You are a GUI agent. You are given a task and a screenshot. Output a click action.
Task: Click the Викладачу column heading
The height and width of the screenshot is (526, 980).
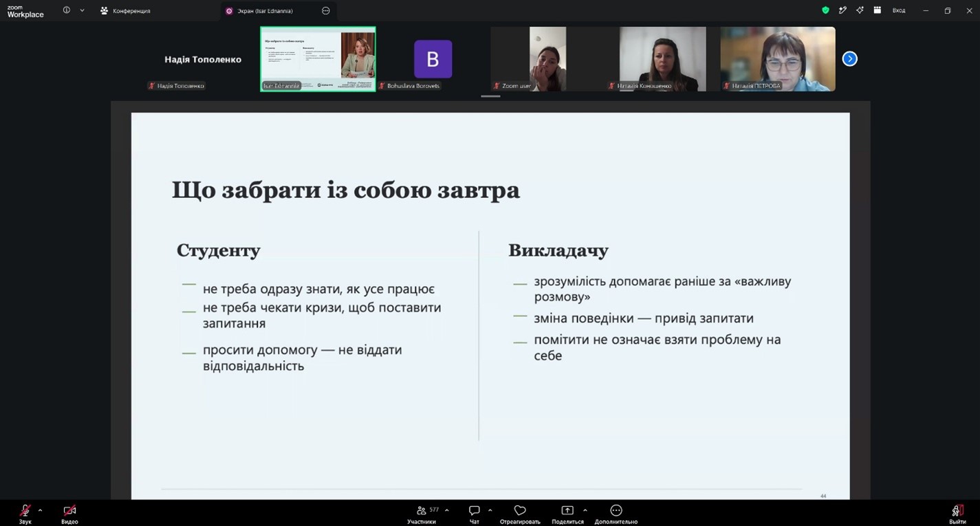(558, 250)
